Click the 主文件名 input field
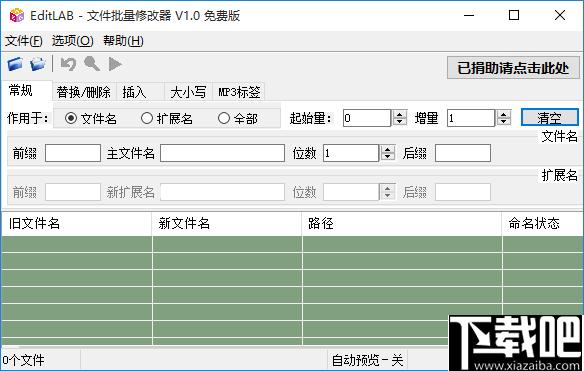The height and width of the screenshot is (371, 584). coord(222,153)
